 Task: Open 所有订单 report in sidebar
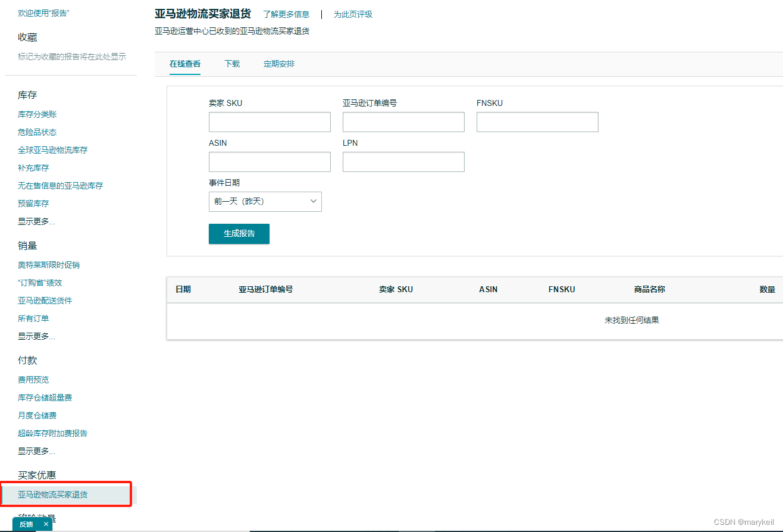click(33, 318)
